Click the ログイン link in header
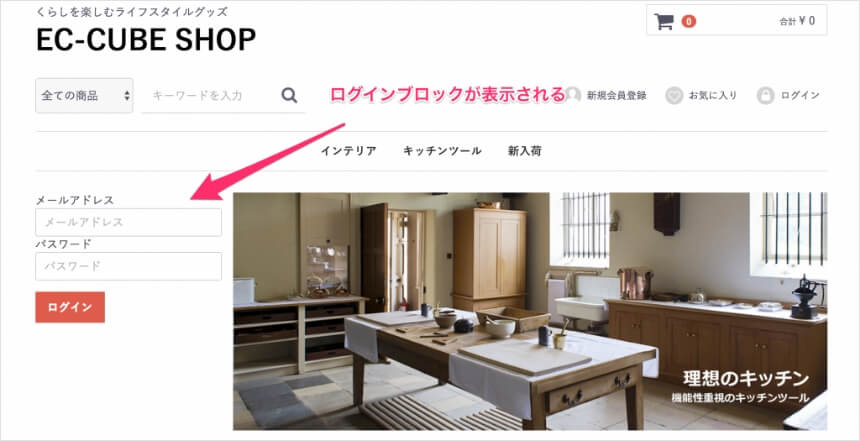This screenshot has width=860, height=441. 800,95
